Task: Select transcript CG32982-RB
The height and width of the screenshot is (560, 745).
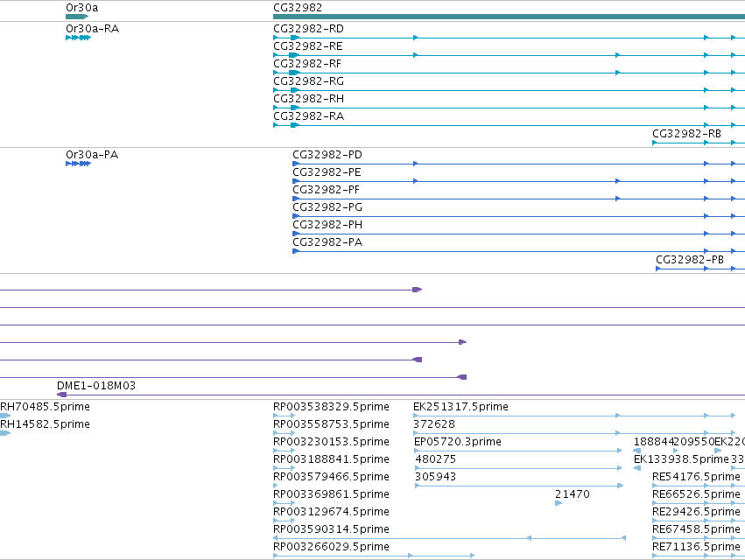Action: click(x=686, y=134)
